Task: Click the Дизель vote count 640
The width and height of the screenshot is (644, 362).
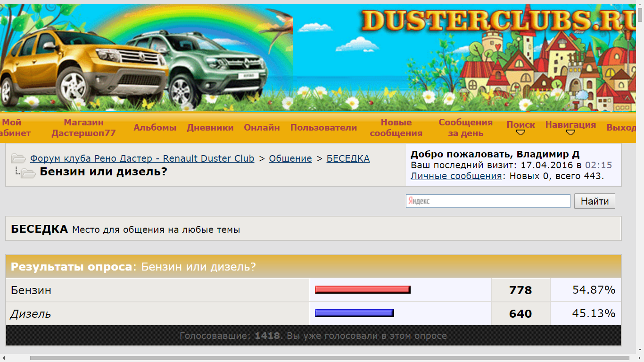Action: (x=520, y=314)
